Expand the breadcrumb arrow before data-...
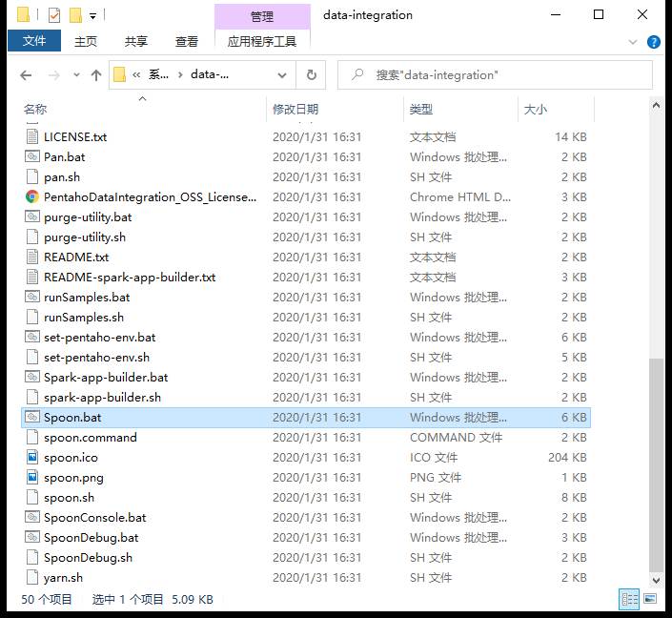The height and width of the screenshot is (618, 672). (x=180, y=75)
